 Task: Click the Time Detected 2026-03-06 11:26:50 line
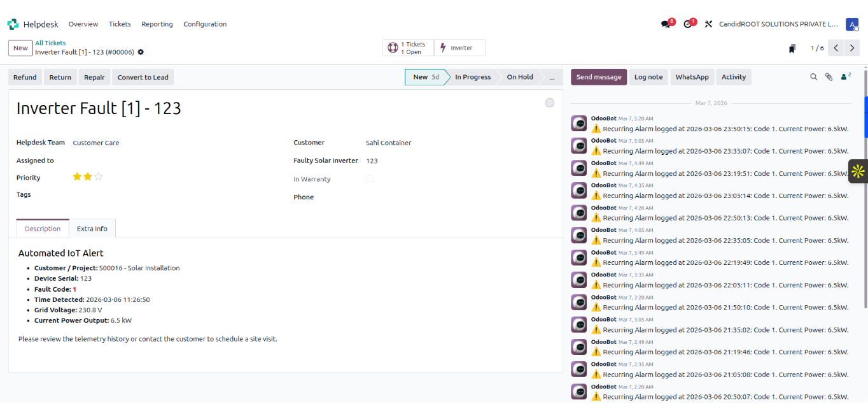pos(92,299)
